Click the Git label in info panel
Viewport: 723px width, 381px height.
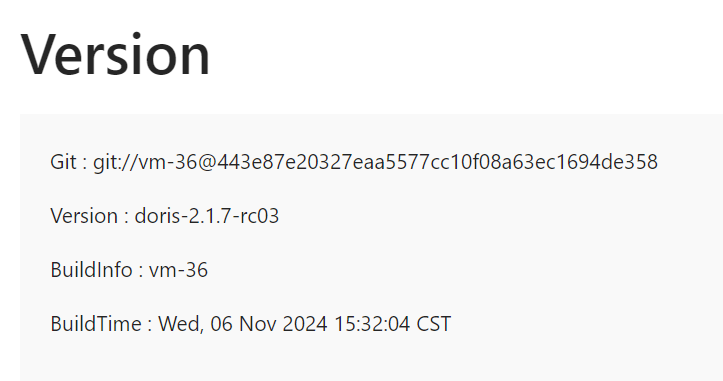63,162
